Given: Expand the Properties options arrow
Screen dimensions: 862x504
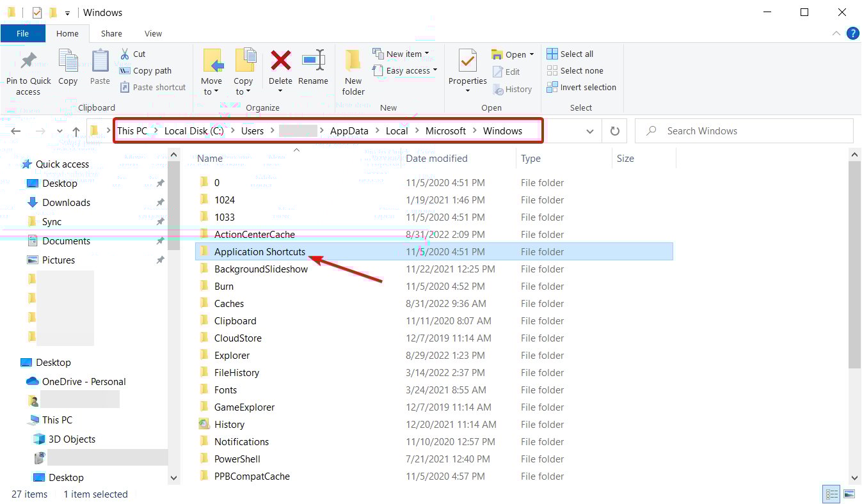Looking at the screenshot, I should 467,91.
